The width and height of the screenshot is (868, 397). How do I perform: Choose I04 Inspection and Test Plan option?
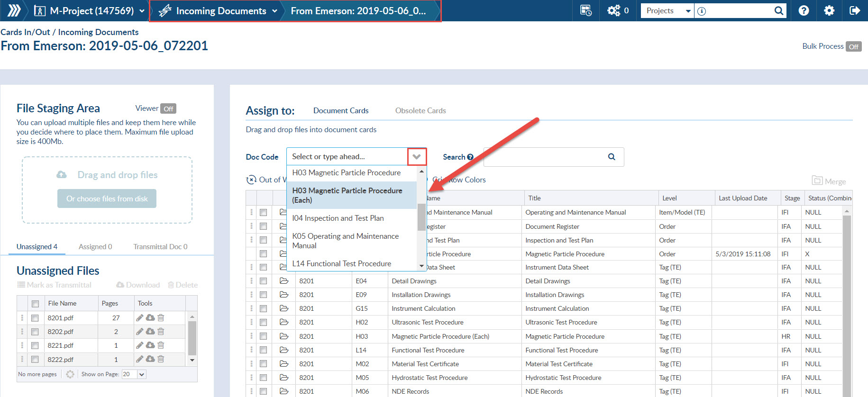coord(352,218)
